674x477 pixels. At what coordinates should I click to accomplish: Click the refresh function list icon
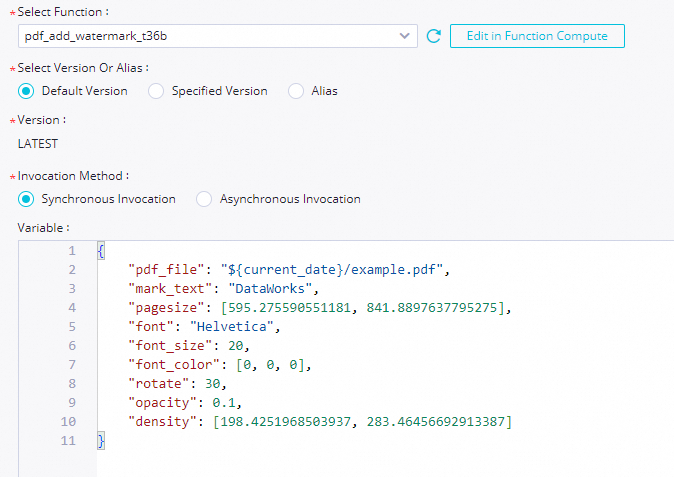pyautogui.click(x=434, y=36)
